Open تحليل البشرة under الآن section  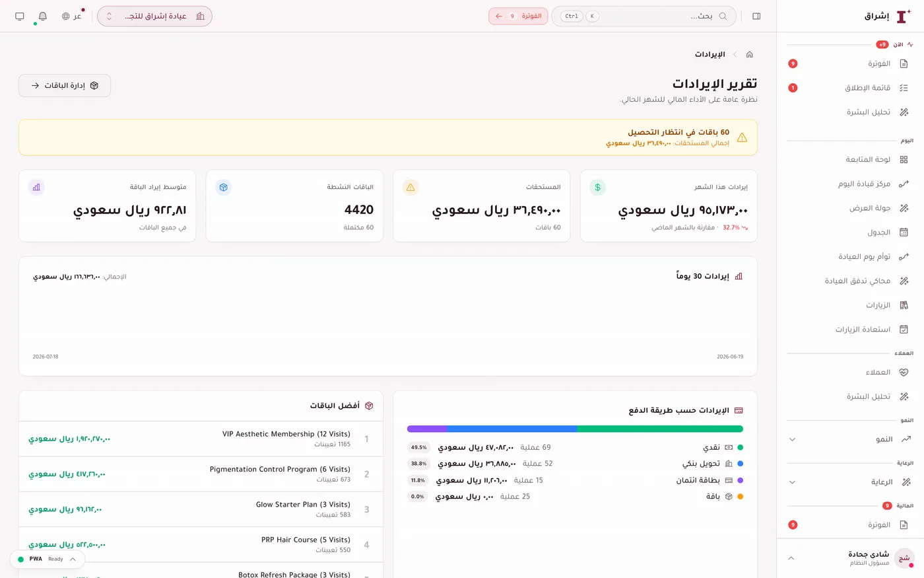point(850,112)
